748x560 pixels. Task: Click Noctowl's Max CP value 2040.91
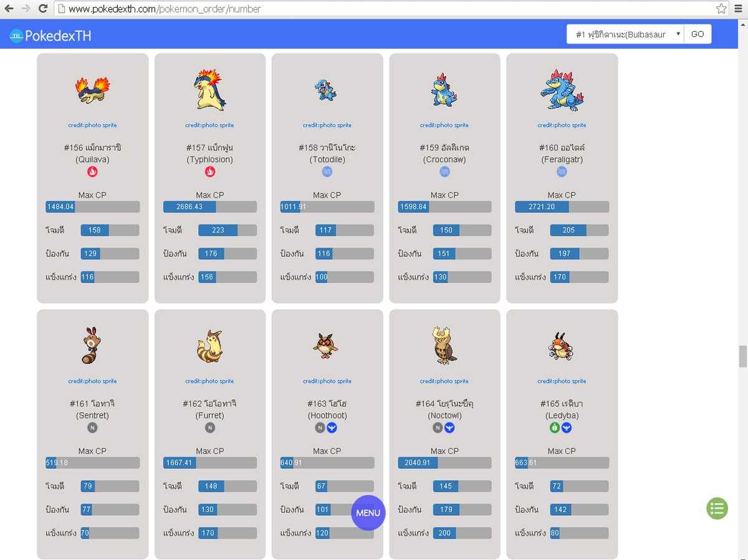[417, 463]
